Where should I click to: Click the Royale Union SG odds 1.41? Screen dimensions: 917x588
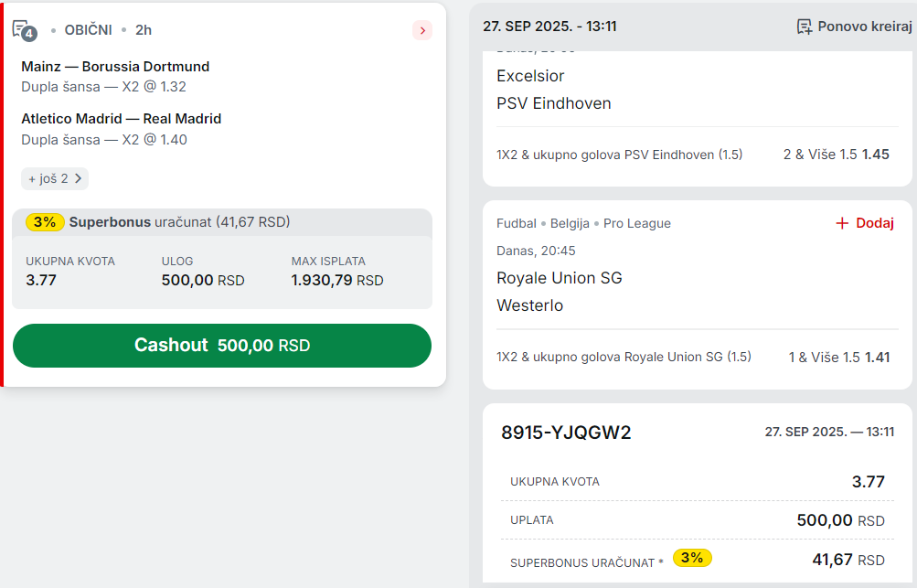pos(878,357)
